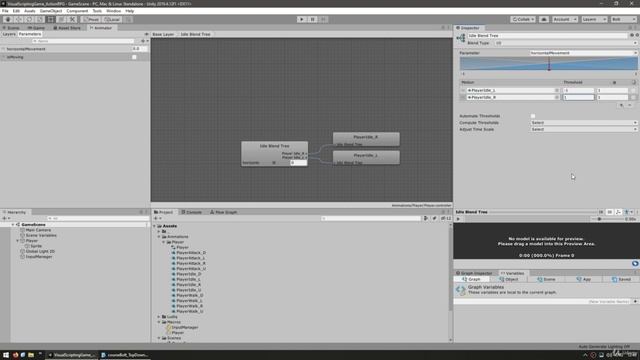
Task: Open the Windows Start menu
Action: click(6, 355)
